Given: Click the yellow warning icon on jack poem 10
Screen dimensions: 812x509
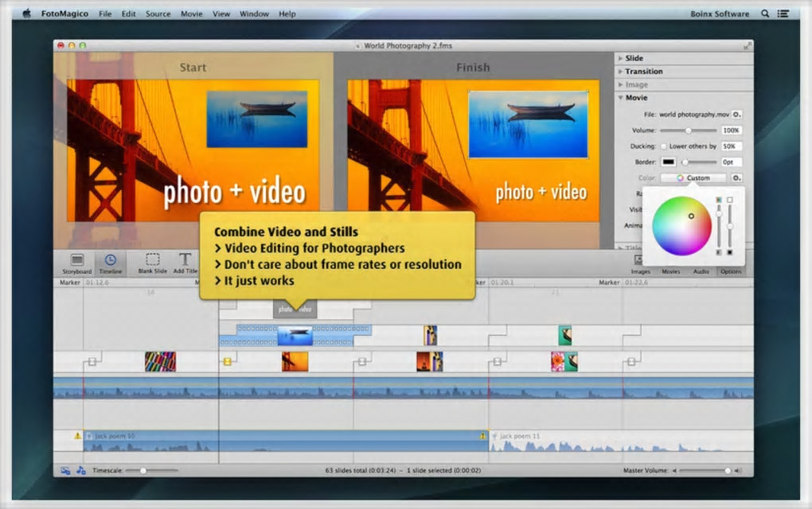Looking at the screenshot, I should point(77,436).
